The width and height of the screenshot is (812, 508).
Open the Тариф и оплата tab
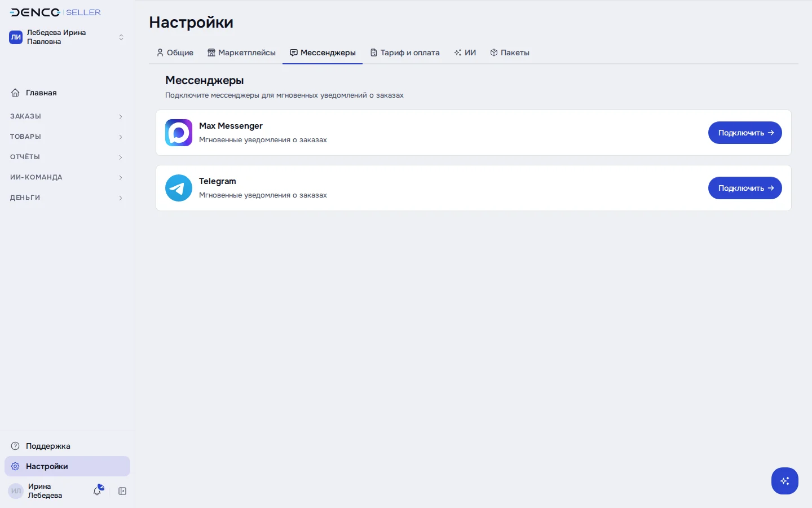[x=405, y=52]
